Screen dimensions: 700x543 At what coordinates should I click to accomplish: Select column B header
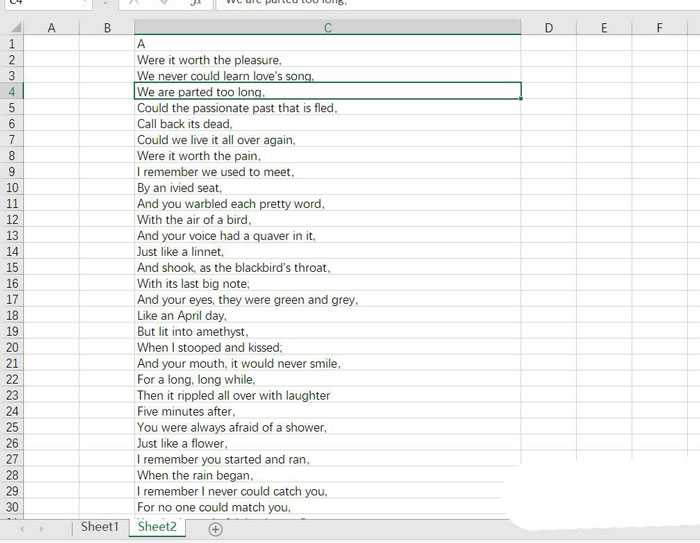(107, 28)
